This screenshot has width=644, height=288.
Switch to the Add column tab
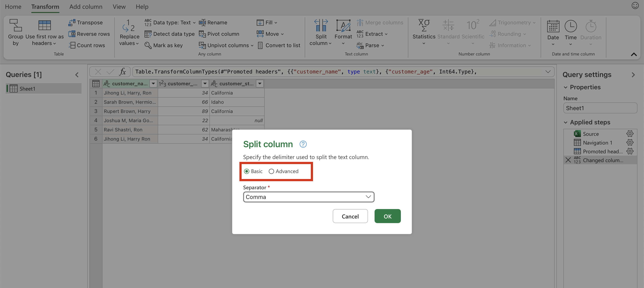(86, 7)
